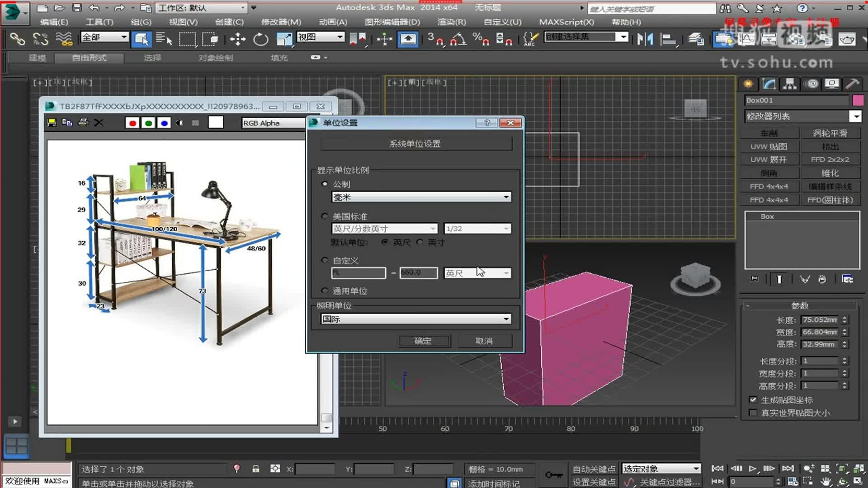Click the 系统单位设置 button
The image size is (868, 488).
tap(416, 144)
